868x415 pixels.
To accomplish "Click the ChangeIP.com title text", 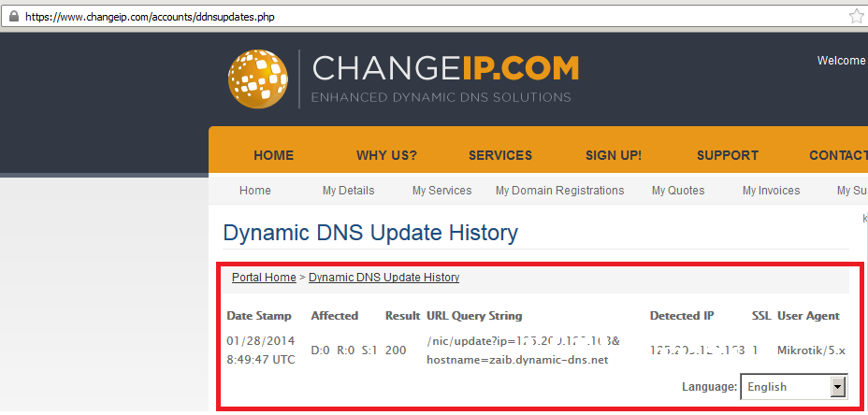I will 445,69.
